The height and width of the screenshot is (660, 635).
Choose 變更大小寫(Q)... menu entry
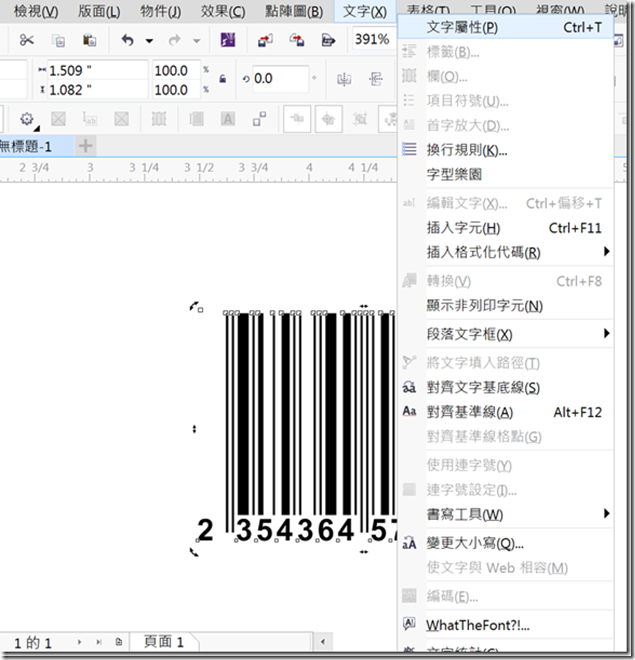pyautogui.click(x=505, y=543)
